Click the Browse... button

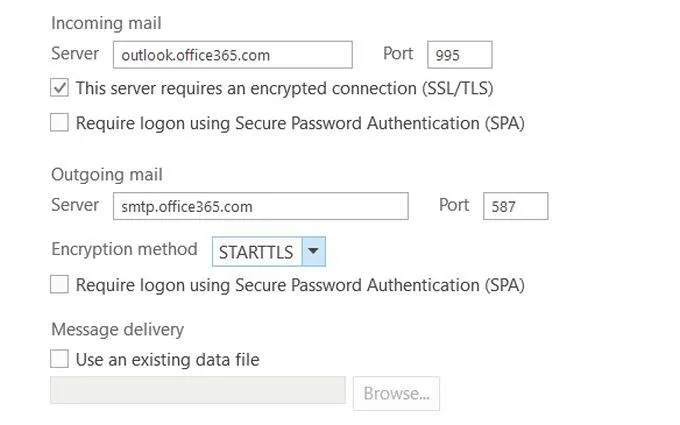tap(396, 393)
